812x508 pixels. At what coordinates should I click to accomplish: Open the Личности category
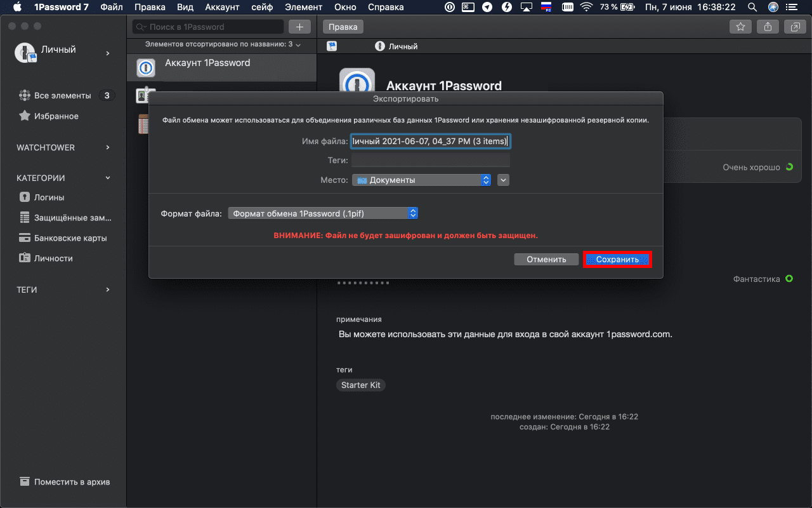coord(53,258)
